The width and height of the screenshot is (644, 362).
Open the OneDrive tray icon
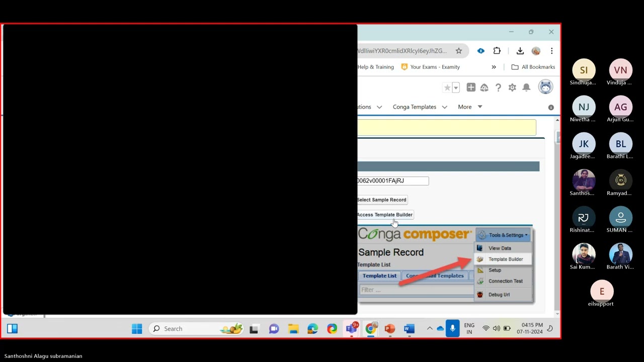441,329
